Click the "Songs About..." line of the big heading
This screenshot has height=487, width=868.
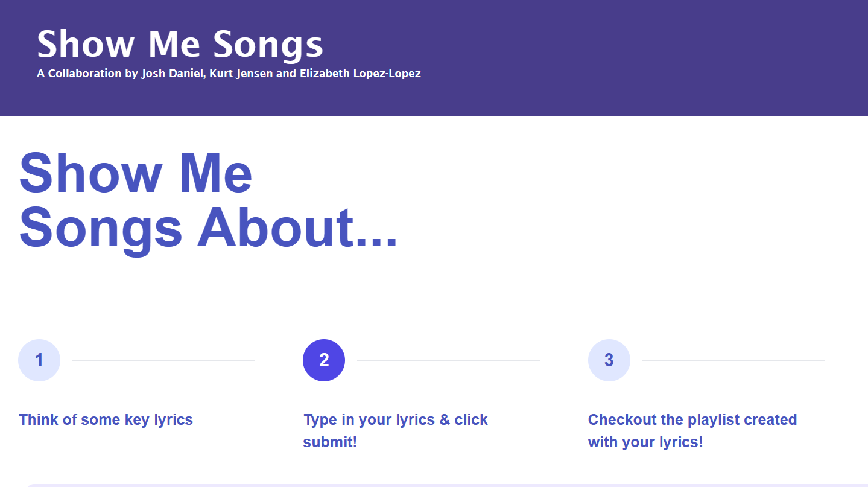(x=208, y=228)
